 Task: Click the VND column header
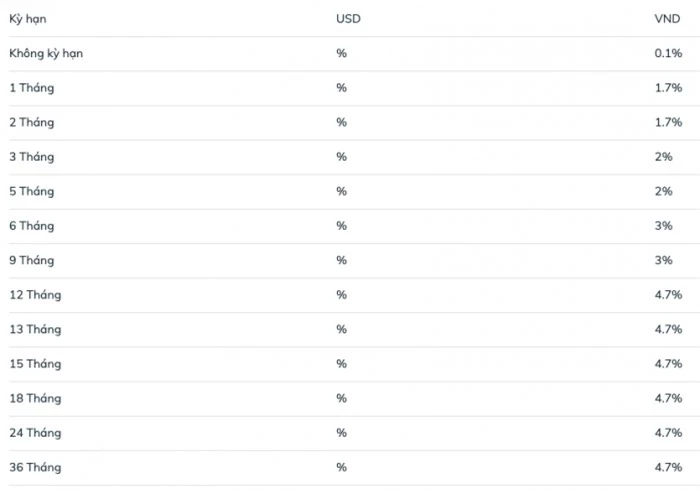(x=667, y=19)
